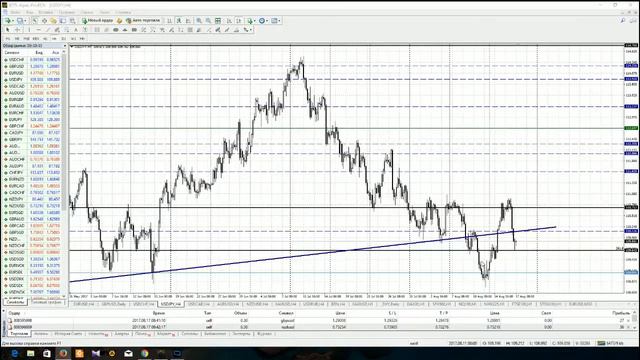Expand the profiles dropdown arrow
Viewport: 640px width, 360px height.
point(25,20)
